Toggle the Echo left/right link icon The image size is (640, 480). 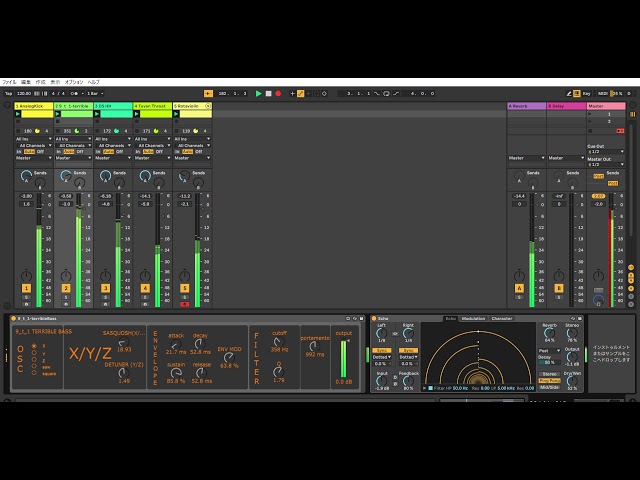pos(395,333)
